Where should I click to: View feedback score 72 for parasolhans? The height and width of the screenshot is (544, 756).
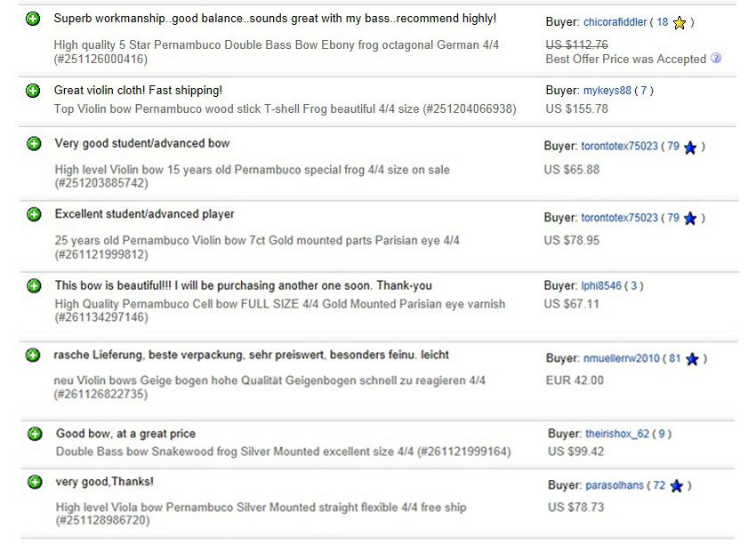click(x=659, y=485)
